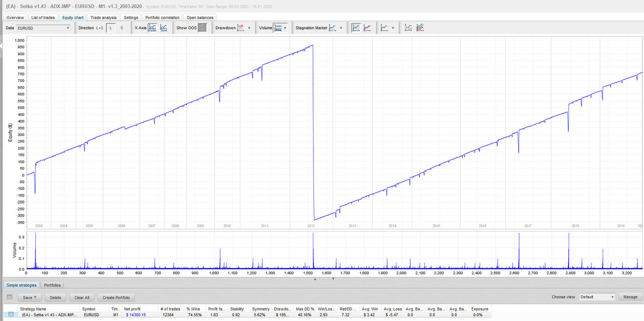Sort by the Avg. Win column header

click(371, 309)
